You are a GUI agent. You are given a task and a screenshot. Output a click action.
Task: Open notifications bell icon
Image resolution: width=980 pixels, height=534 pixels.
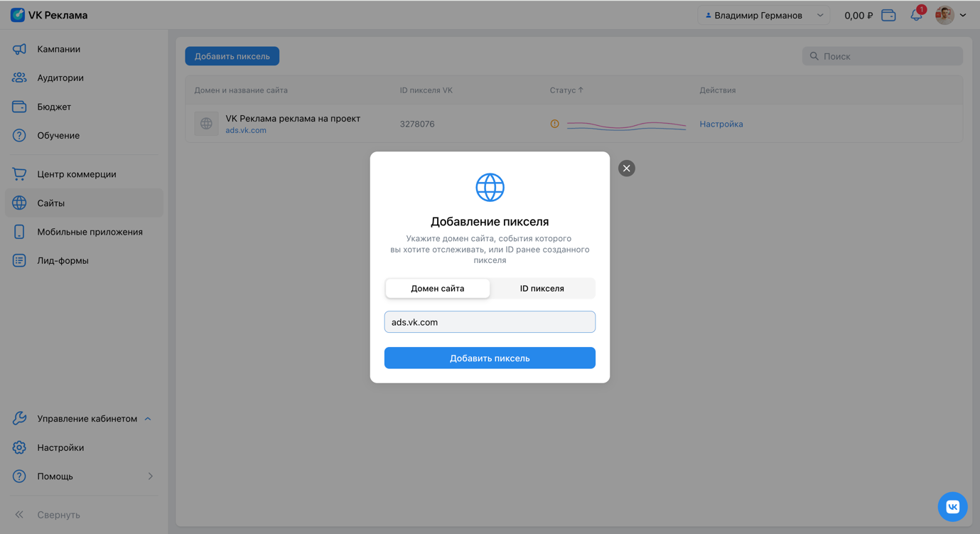point(917,15)
